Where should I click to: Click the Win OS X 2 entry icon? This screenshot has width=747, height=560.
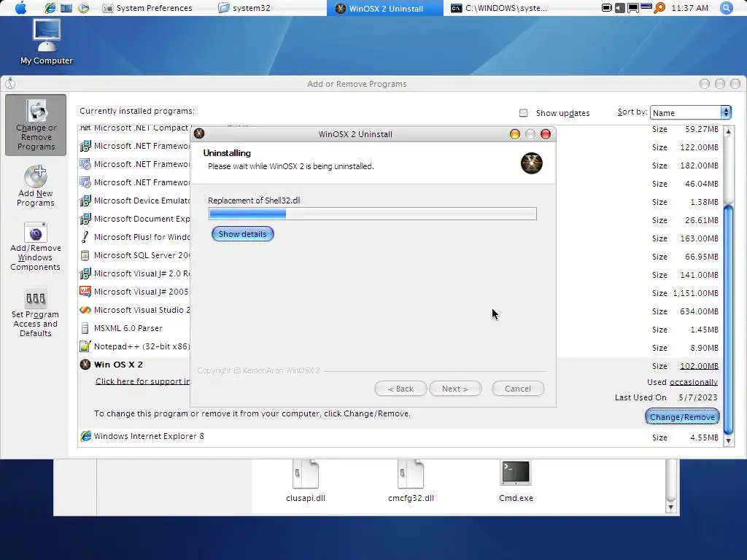coord(85,365)
